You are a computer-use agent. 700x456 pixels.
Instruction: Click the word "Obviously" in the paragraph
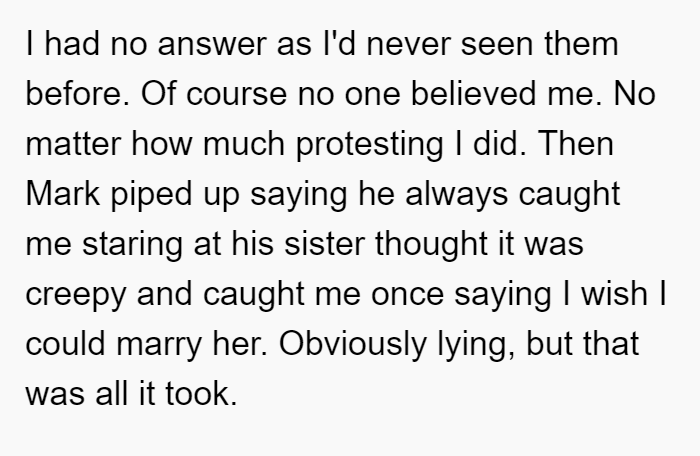pyautogui.click(x=353, y=346)
